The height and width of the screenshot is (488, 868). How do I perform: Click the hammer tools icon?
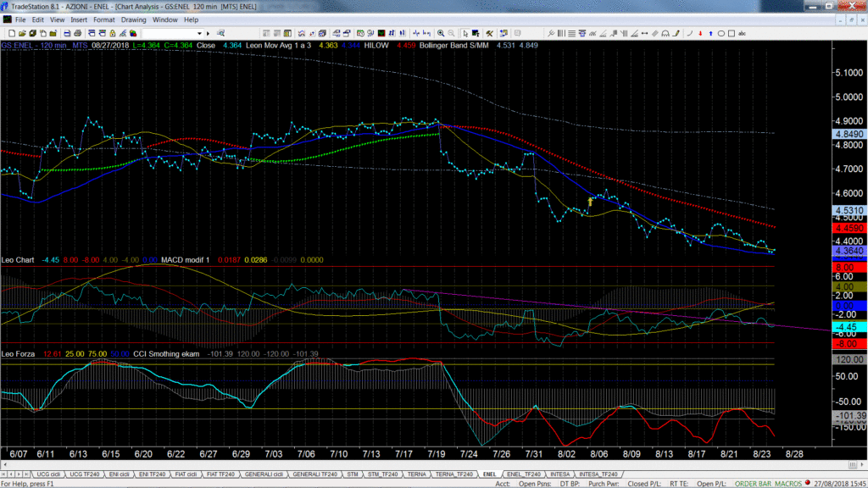pos(489,34)
